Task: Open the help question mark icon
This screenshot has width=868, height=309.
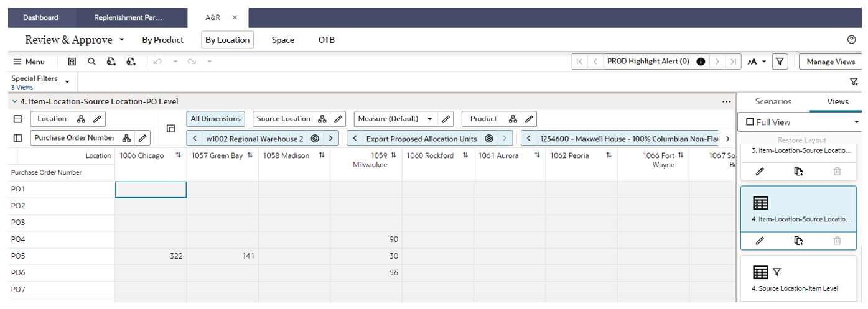Action: tap(852, 40)
